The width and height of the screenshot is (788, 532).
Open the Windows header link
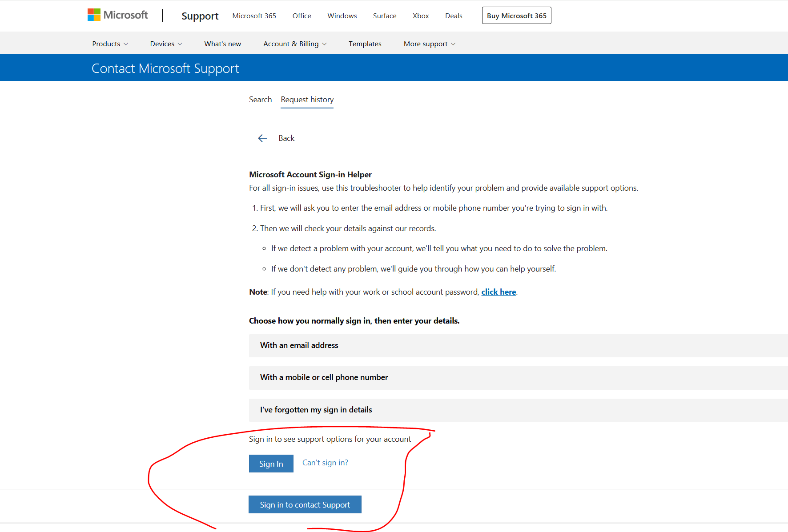342,16
